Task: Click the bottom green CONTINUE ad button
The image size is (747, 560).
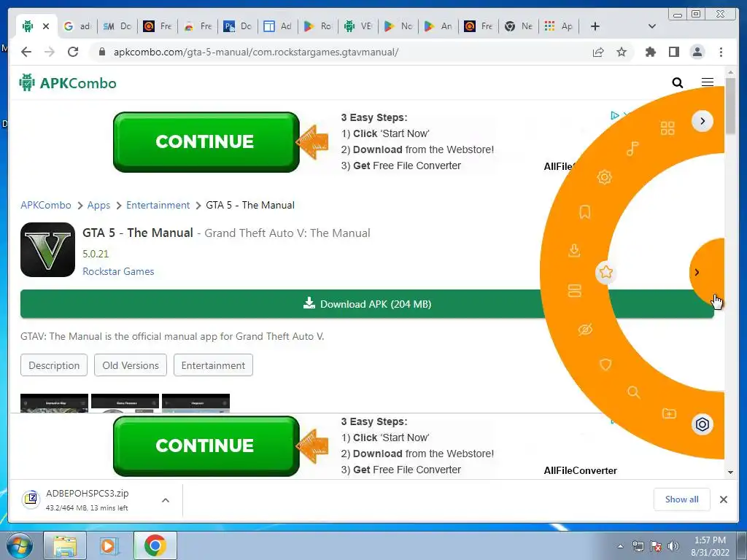Action: click(x=206, y=446)
